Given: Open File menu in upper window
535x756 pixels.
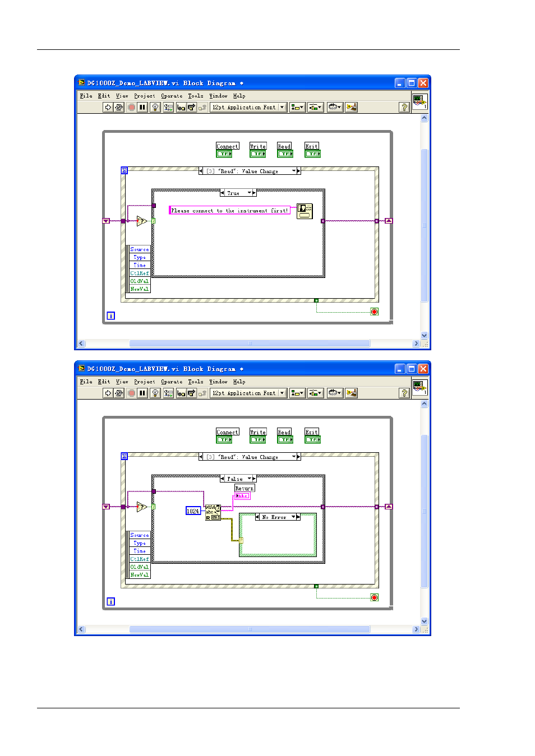Looking at the screenshot, I should (x=86, y=96).
